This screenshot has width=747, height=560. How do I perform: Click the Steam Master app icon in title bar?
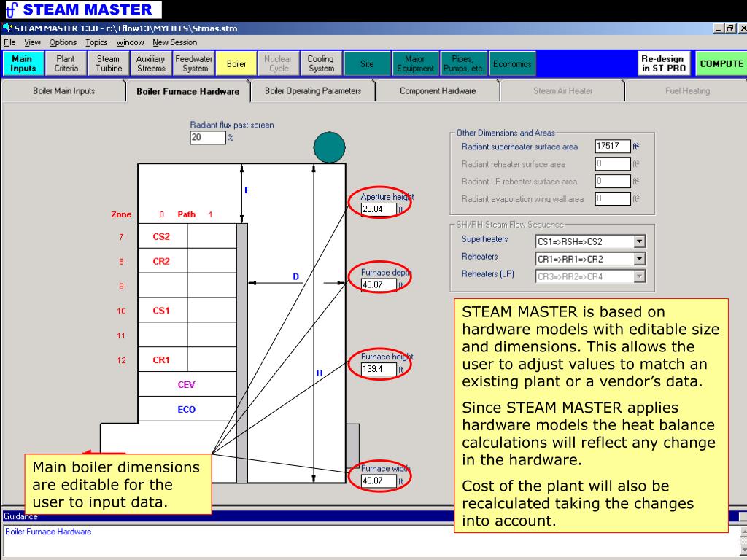click(7, 28)
